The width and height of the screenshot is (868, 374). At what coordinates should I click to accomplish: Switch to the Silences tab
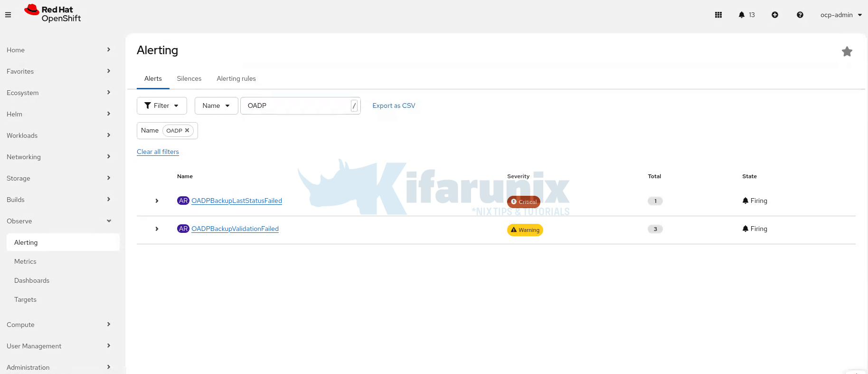(189, 78)
